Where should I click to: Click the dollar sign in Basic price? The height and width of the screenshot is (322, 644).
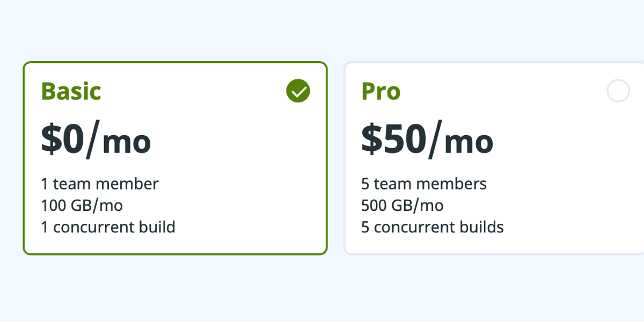tap(52, 140)
